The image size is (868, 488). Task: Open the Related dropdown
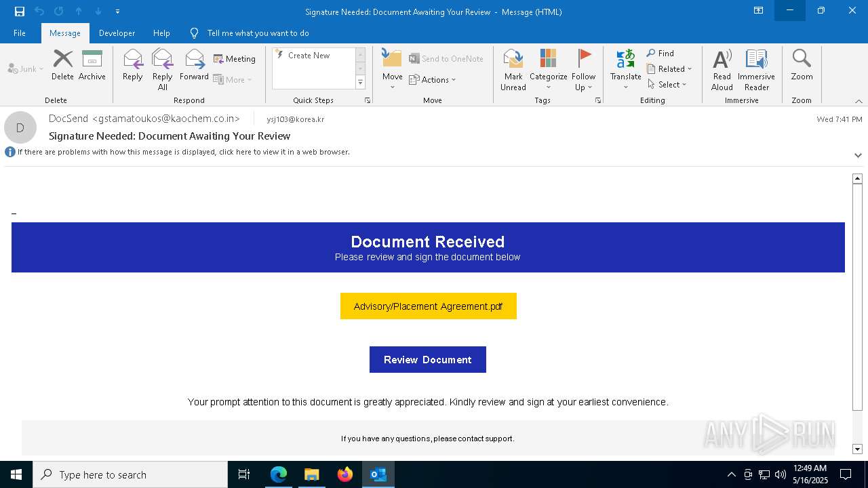pyautogui.click(x=669, y=68)
